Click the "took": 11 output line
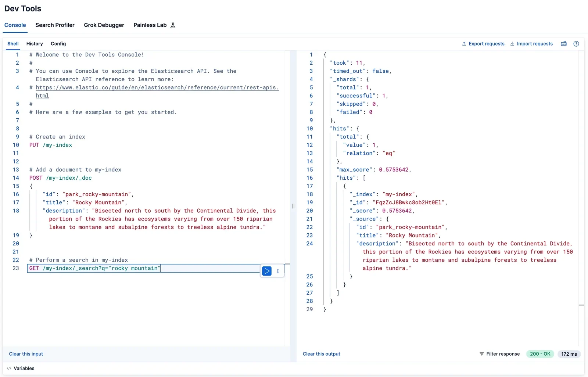This screenshot has height=377, width=588. point(347,63)
